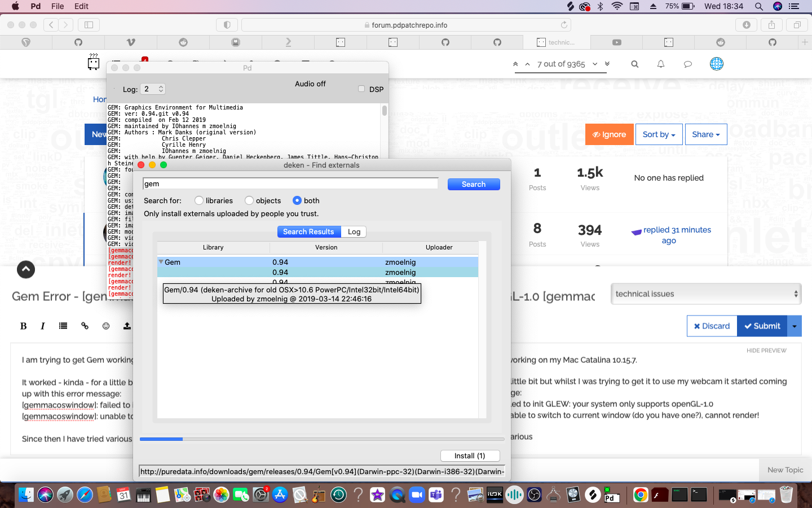Click Safari reload page icon
Screen dimensions: 812x508
pos(564,25)
